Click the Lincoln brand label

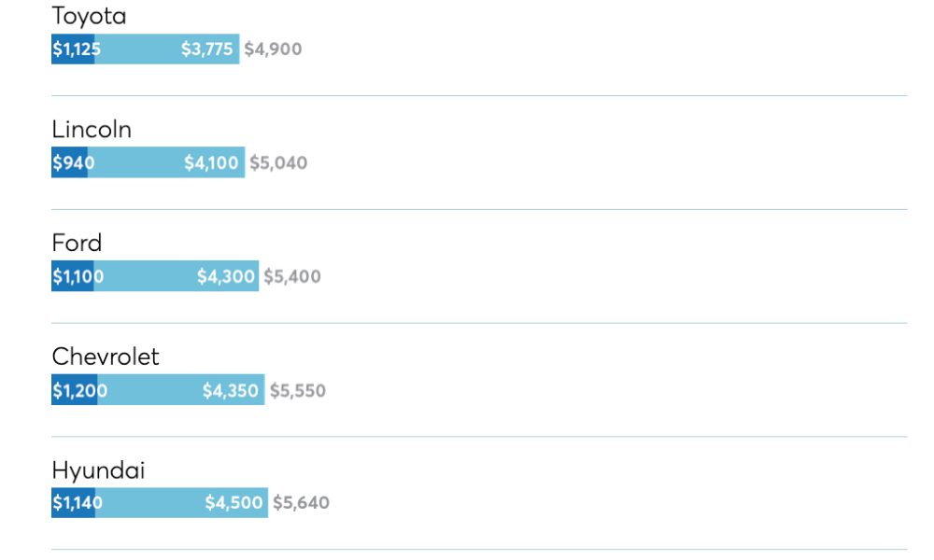coord(92,129)
